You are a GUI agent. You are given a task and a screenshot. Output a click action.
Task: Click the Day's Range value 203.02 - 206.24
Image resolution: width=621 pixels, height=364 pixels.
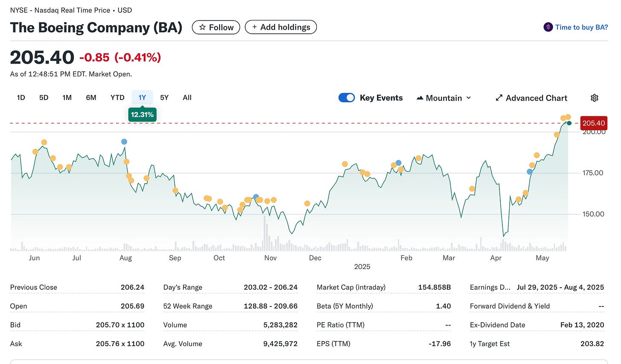[x=271, y=287]
